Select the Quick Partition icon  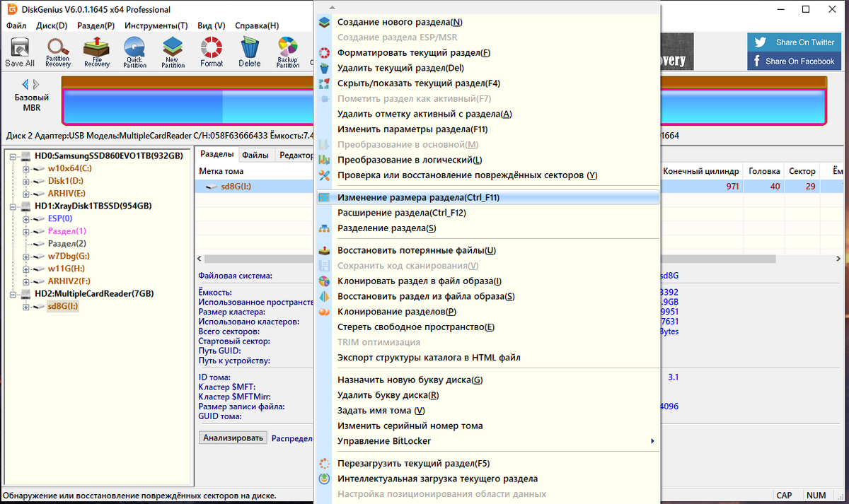tap(134, 52)
